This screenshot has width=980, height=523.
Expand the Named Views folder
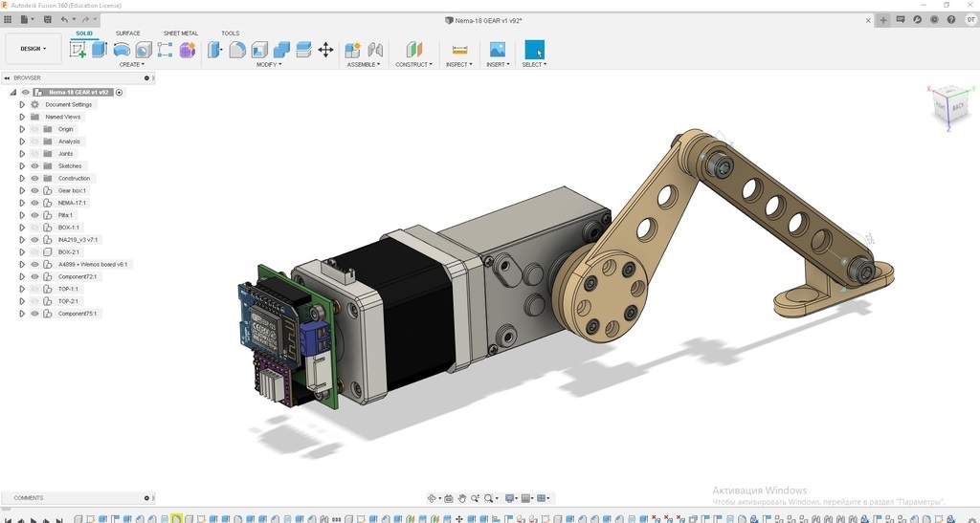coord(22,117)
